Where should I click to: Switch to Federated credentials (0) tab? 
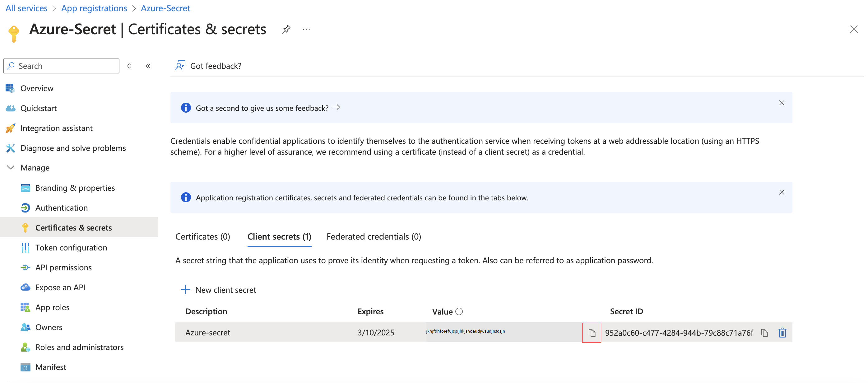(x=373, y=237)
